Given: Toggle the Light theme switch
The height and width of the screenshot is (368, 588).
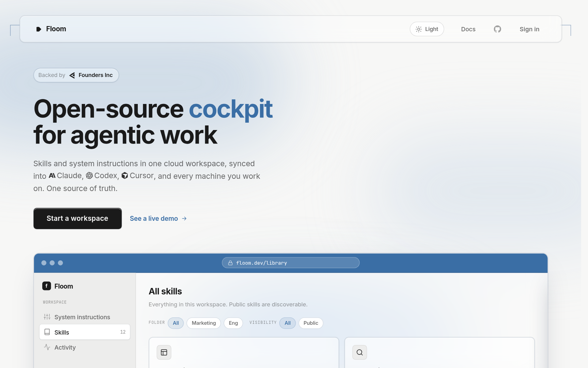Looking at the screenshot, I should pyautogui.click(x=427, y=29).
